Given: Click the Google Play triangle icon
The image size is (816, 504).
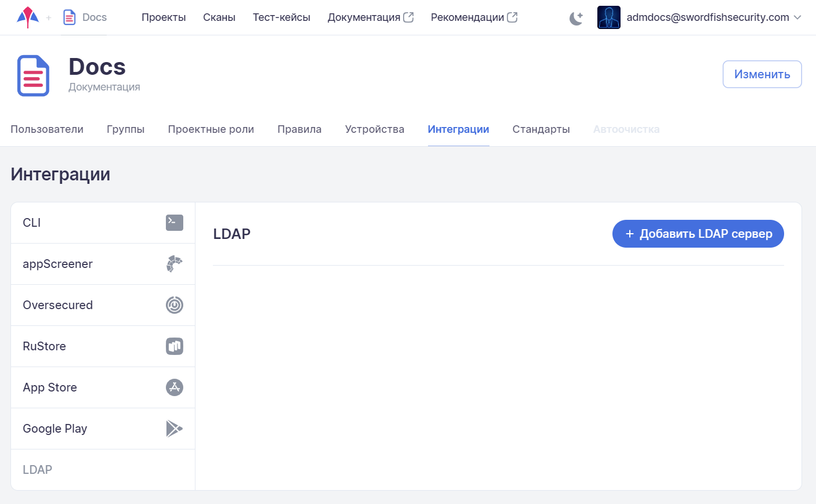Looking at the screenshot, I should [174, 429].
